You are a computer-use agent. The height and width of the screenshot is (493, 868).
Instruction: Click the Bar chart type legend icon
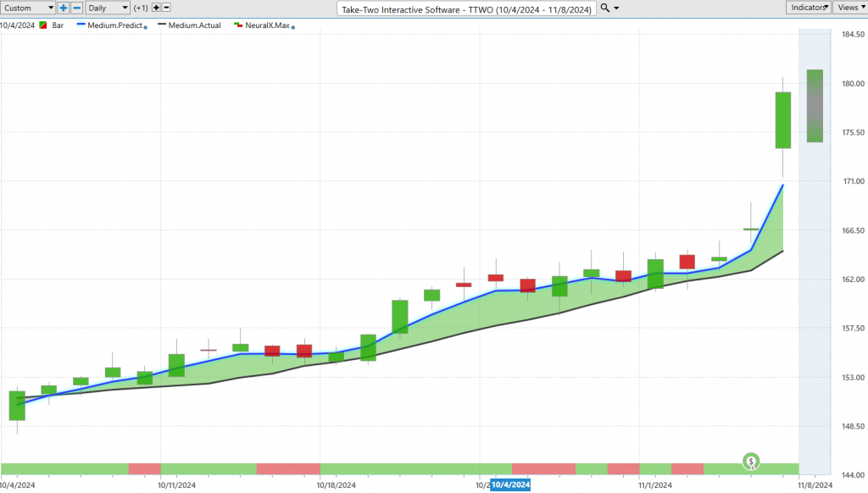pyautogui.click(x=43, y=25)
